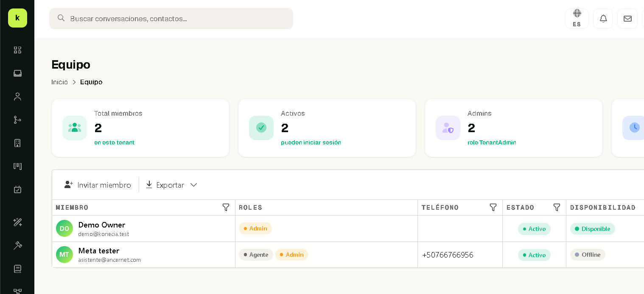Focus the Buscar conversaciones search field
644x294 pixels.
171,19
